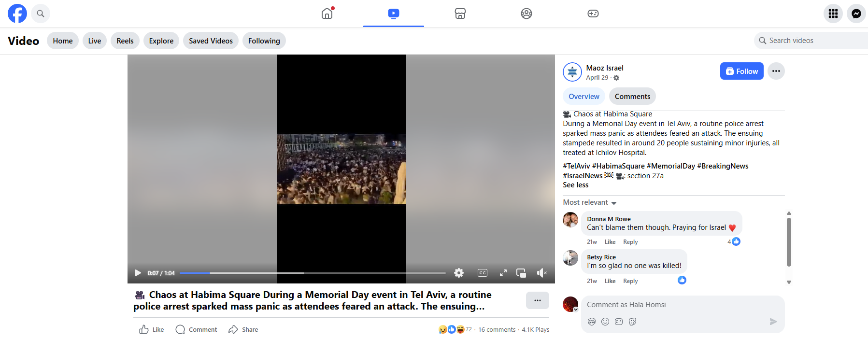The width and height of the screenshot is (868, 339).
Task: Open the Marketplace icon
Action: tap(460, 14)
